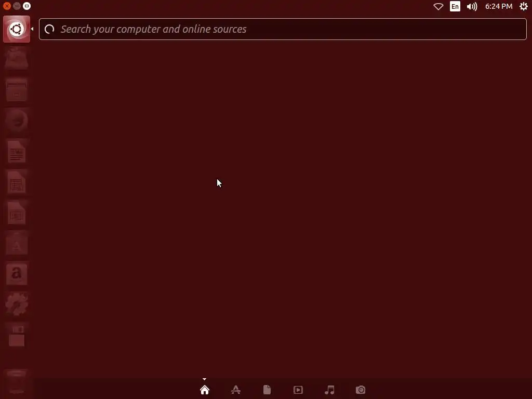This screenshot has width=532, height=399.
Task: Switch to the Music lens
Action: (x=329, y=390)
